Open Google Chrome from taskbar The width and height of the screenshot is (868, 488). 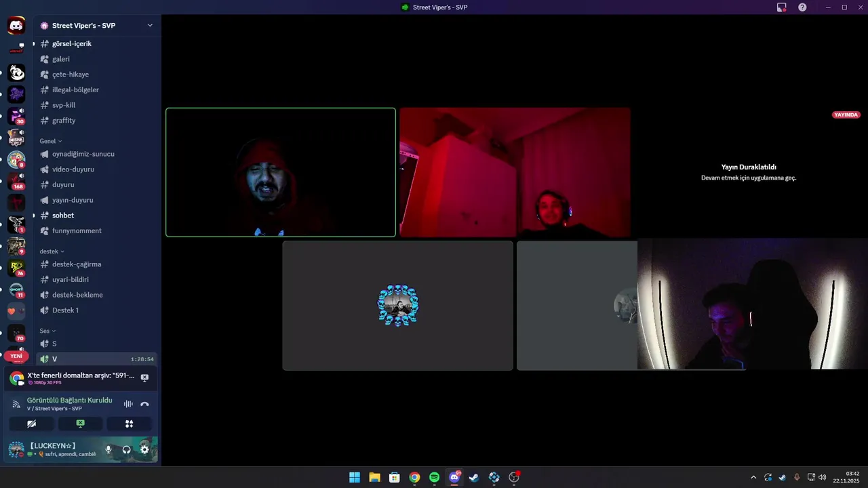[414, 477]
